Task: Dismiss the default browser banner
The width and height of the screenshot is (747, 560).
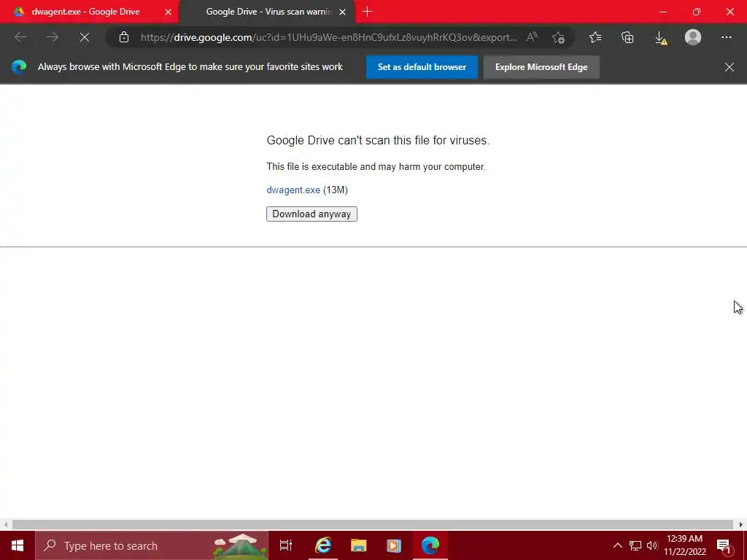Action: pyautogui.click(x=729, y=67)
